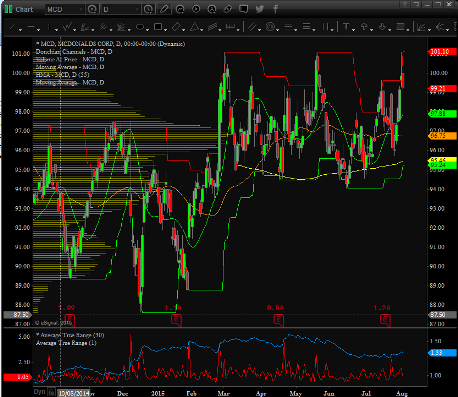Select the rectangle drawing tool
458x397 pixels.
coord(158,27)
